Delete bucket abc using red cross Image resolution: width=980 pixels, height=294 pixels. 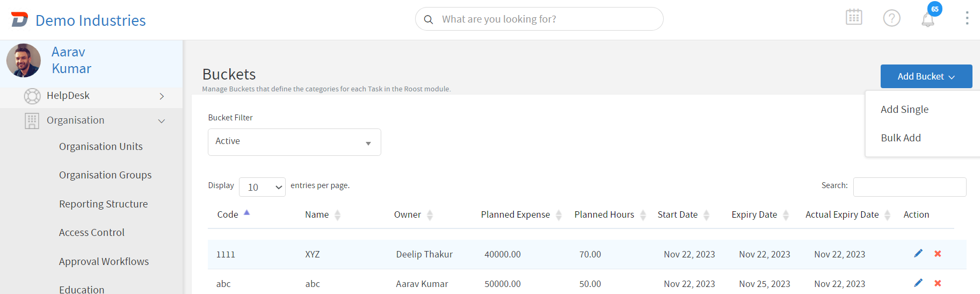click(938, 283)
